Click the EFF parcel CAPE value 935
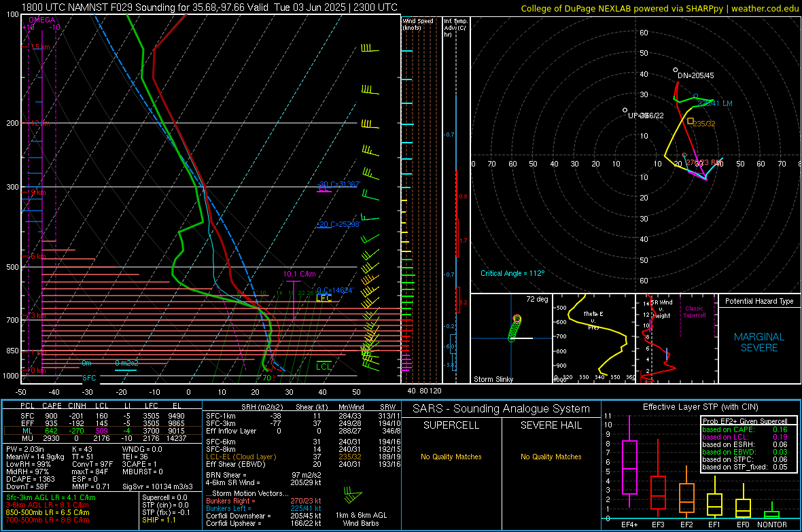 tap(51, 423)
